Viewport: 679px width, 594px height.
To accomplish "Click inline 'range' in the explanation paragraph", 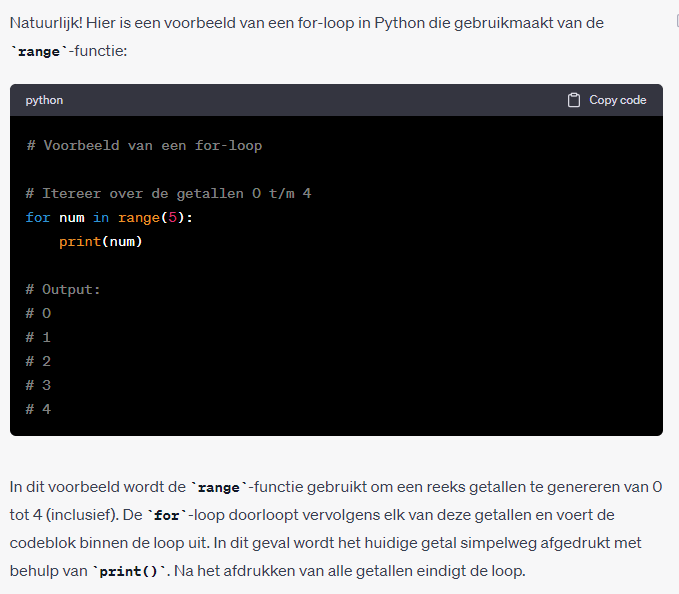I will pos(219,487).
